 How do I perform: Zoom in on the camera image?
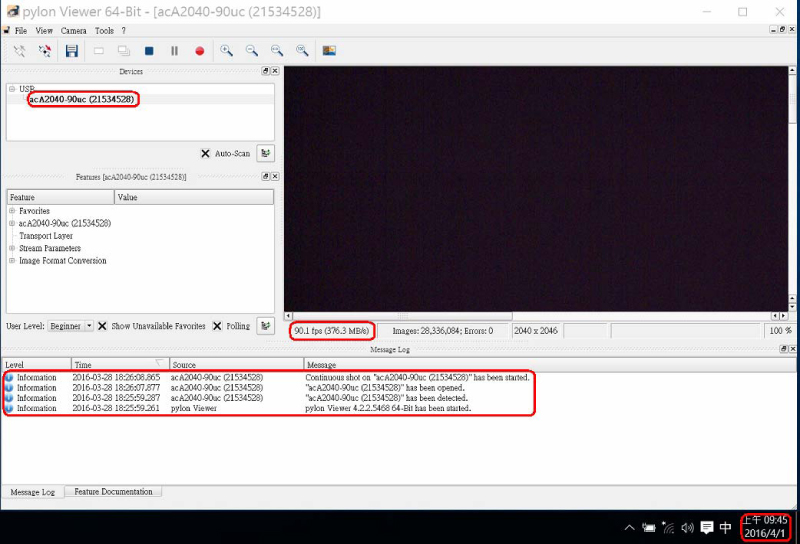[x=227, y=51]
